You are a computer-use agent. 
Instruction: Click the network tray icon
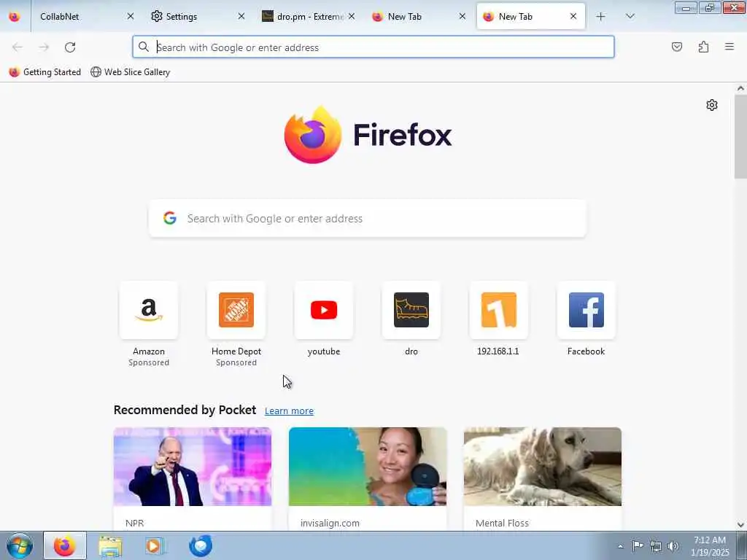(656, 546)
